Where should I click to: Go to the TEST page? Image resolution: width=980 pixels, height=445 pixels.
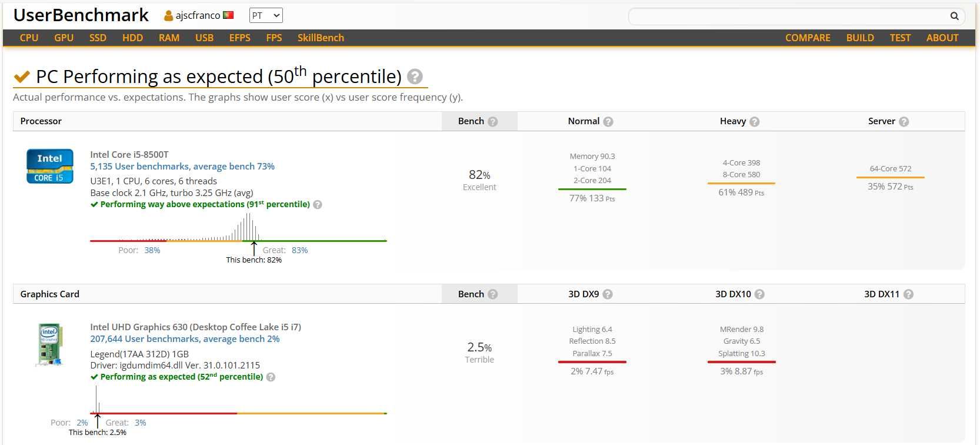click(900, 38)
